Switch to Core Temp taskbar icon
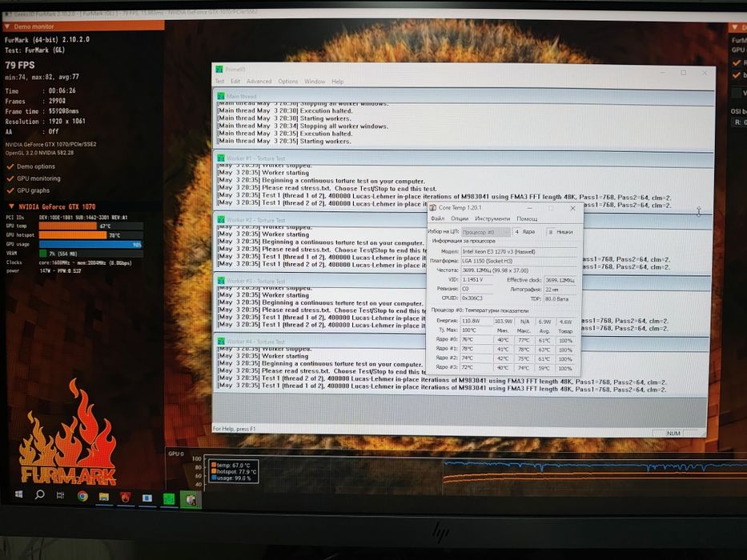 (191, 499)
